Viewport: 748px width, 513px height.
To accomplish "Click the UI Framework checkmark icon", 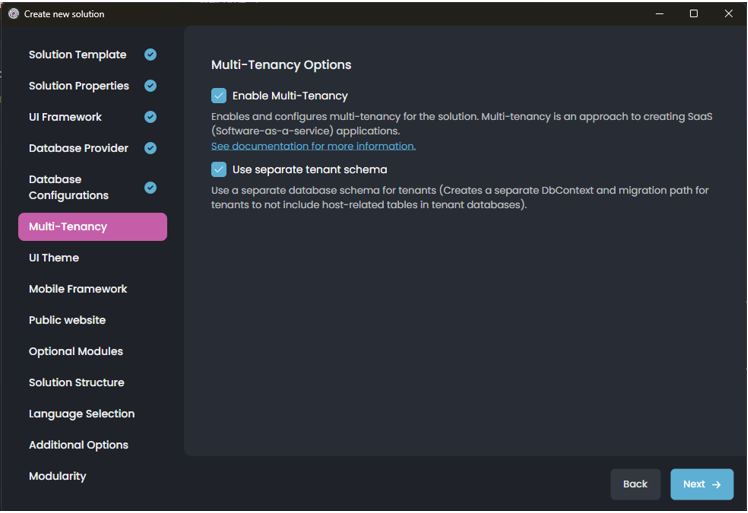I will tap(150, 117).
